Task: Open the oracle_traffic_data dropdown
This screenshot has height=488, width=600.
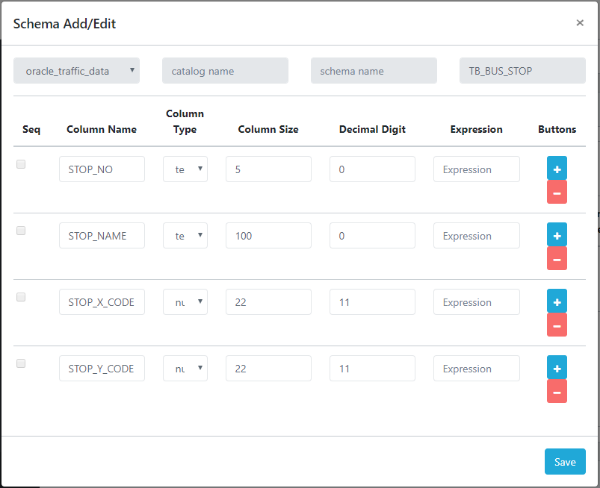Action: [76, 70]
